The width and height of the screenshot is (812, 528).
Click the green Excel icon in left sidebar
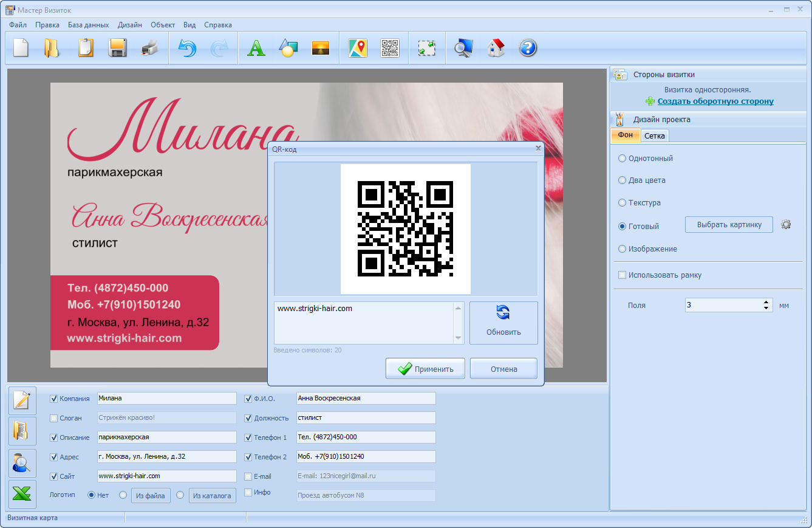(x=22, y=494)
